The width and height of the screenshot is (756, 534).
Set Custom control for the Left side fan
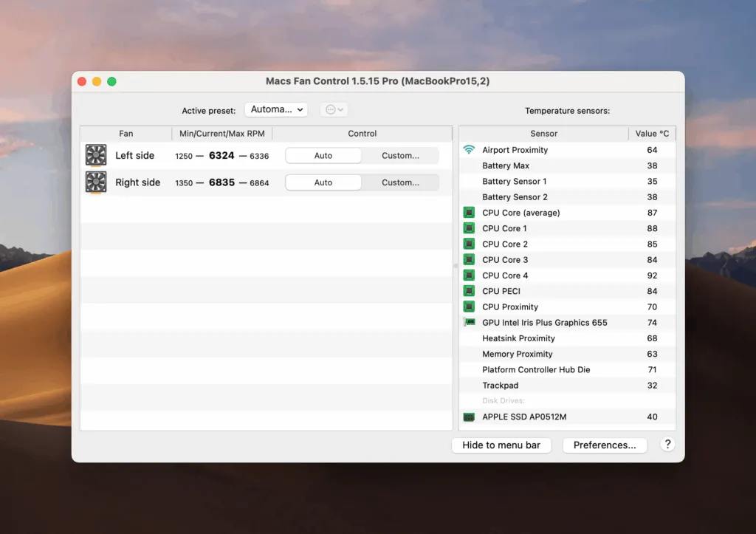[399, 155]
